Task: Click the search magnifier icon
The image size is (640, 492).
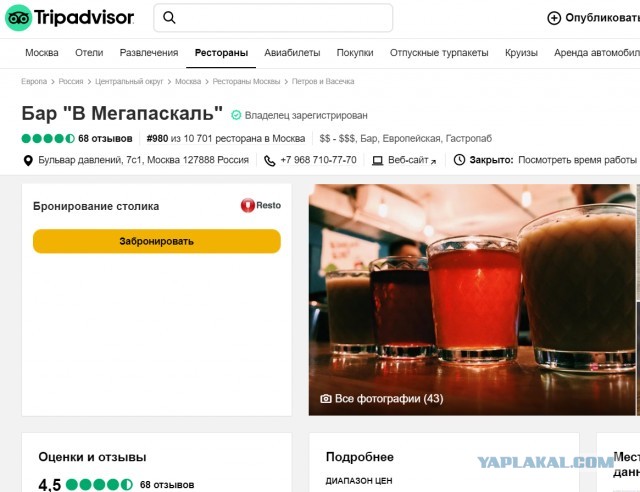Action: coord(169,18)
